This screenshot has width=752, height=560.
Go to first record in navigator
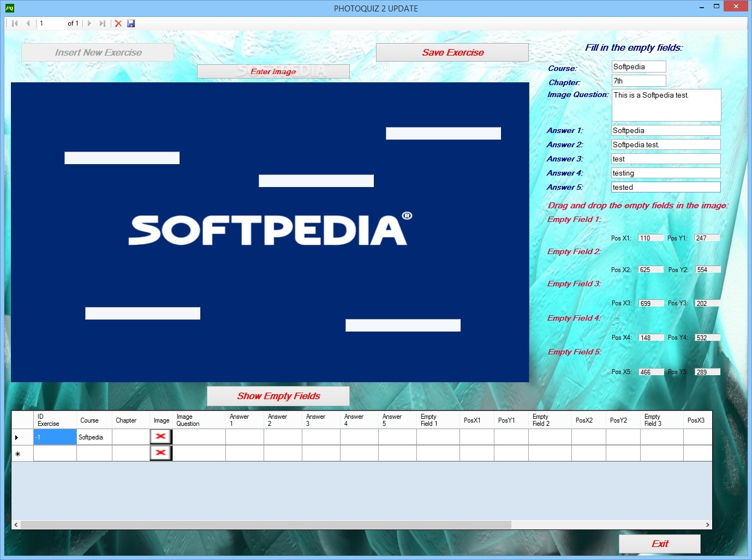(15, 23)
